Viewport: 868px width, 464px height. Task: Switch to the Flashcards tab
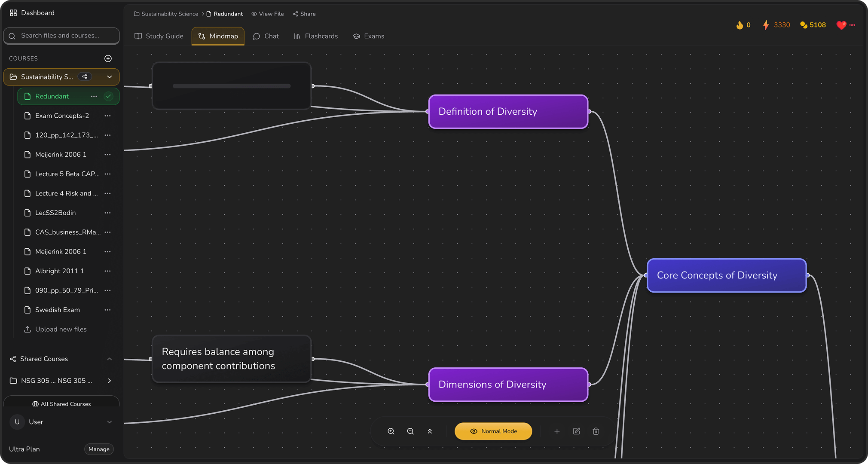tap(316, 36)
